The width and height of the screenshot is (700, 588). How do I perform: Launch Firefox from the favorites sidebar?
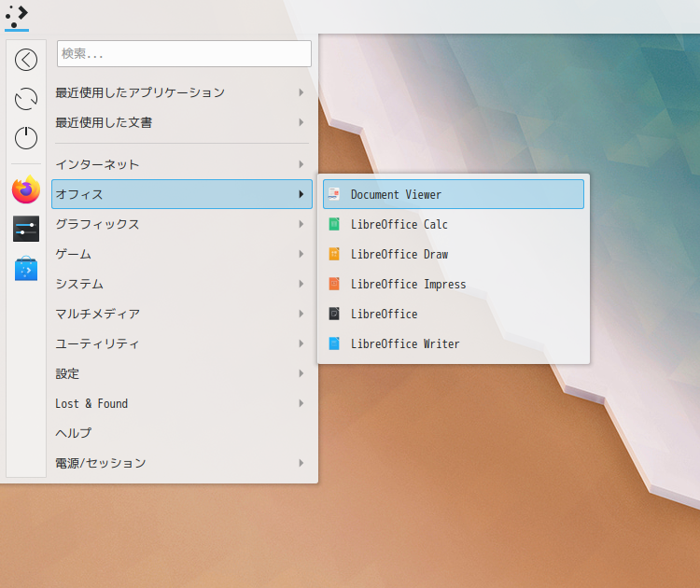26,189
